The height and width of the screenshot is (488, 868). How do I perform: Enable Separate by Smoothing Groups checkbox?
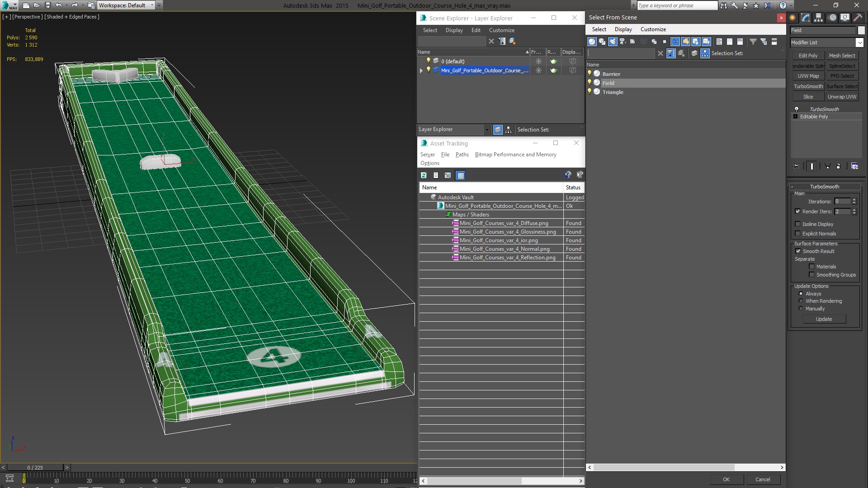(811, 274)
